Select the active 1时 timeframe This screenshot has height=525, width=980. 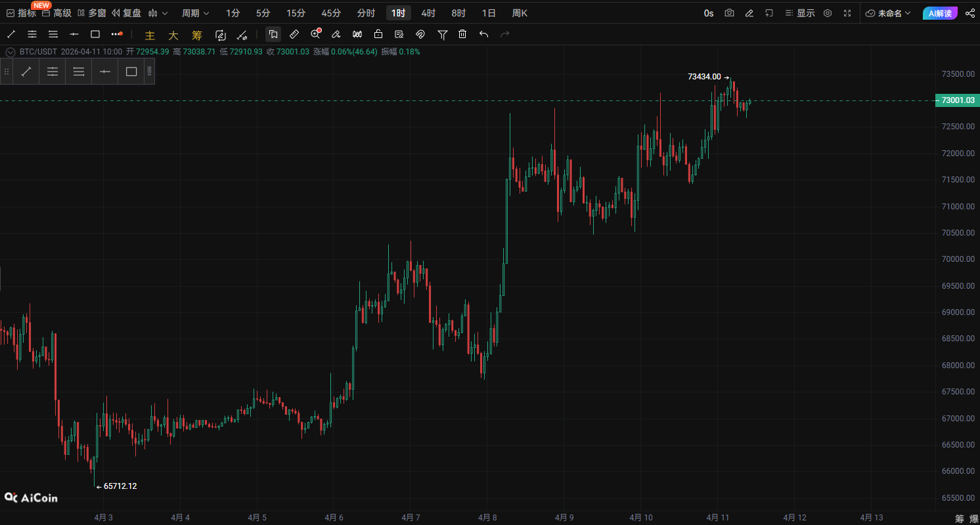(x=399, y=13)
